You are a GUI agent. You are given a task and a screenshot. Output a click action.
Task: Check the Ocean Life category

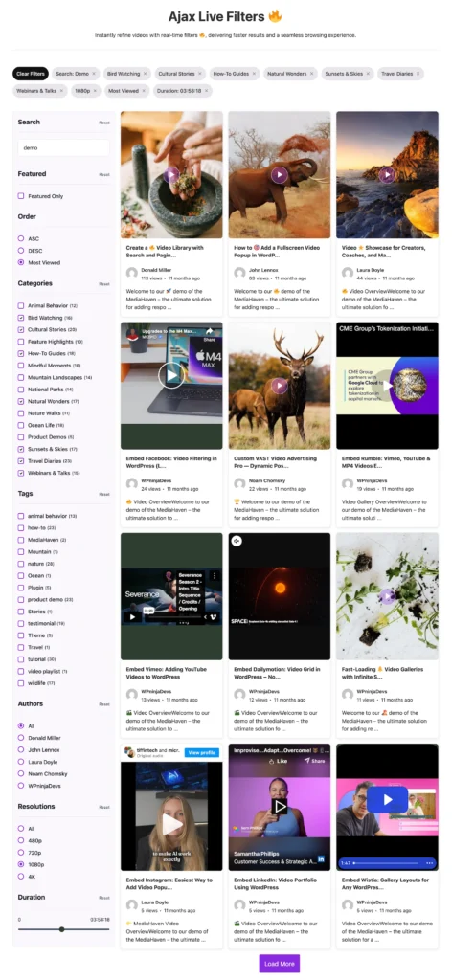pyautogui.click(x=21, y=425)
